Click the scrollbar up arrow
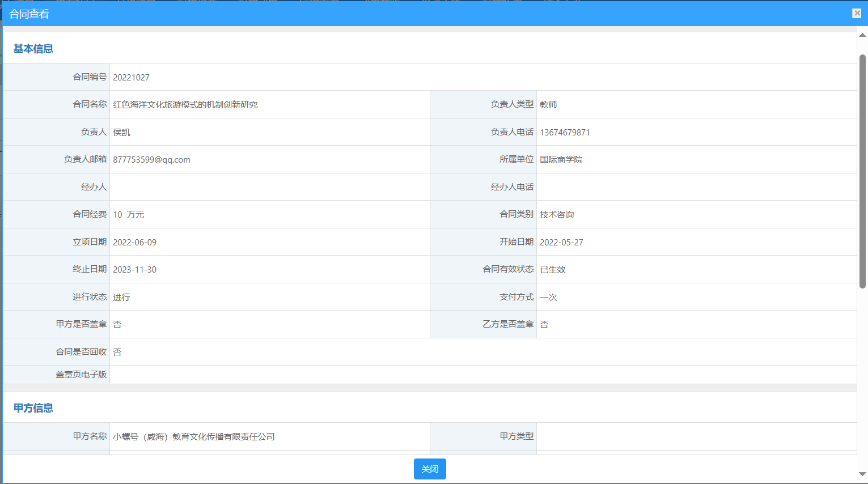Screen dimensions: 868x484 [862, 35]
